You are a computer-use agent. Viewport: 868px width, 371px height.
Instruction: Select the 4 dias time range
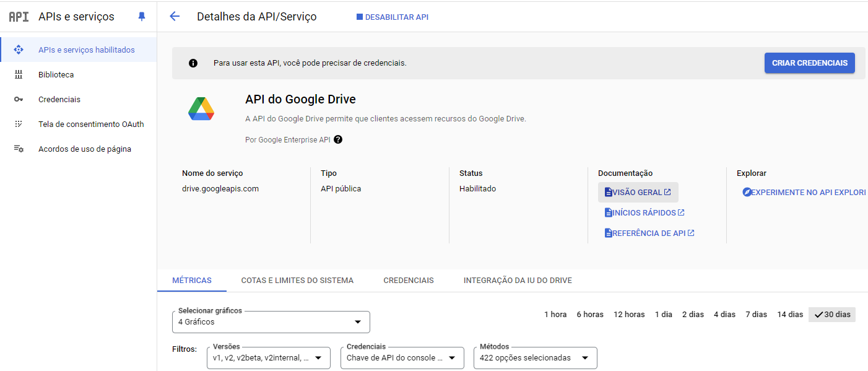point(724,314)
